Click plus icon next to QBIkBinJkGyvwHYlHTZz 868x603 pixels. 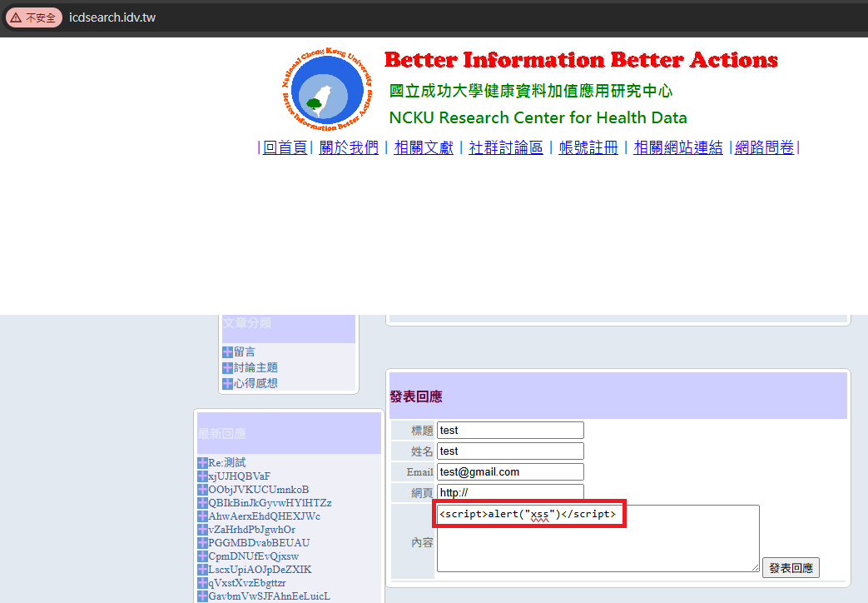coord(202,503)
